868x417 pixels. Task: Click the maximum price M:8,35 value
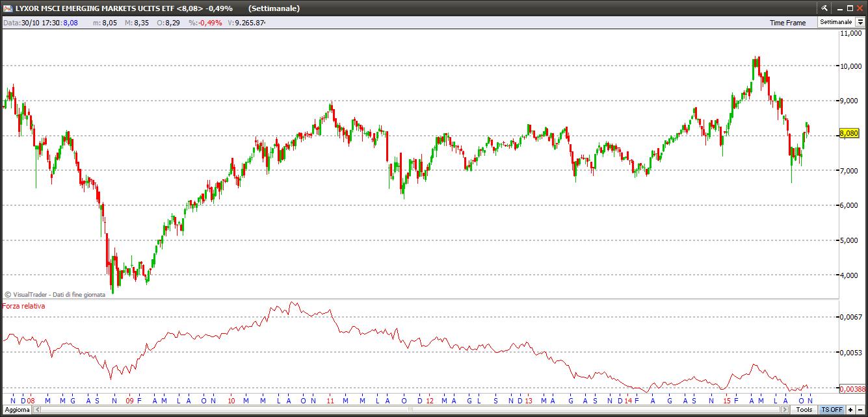click(137, 23)
